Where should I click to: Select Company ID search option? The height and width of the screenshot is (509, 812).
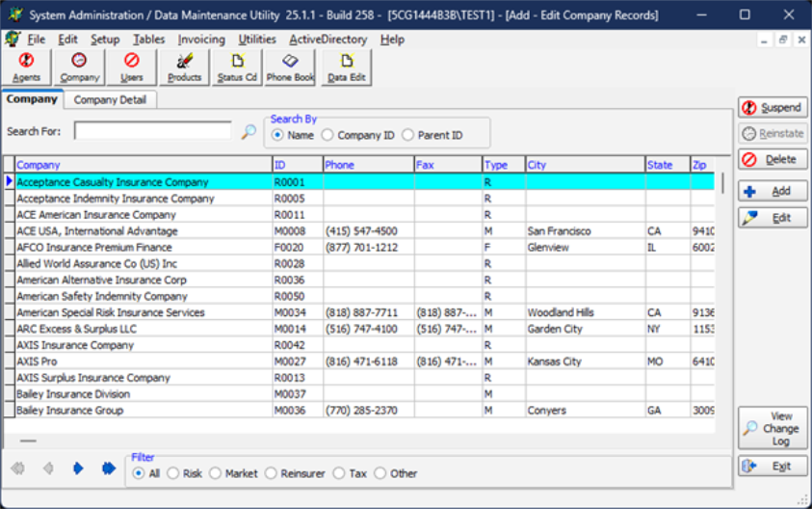(x=358, y=135)
